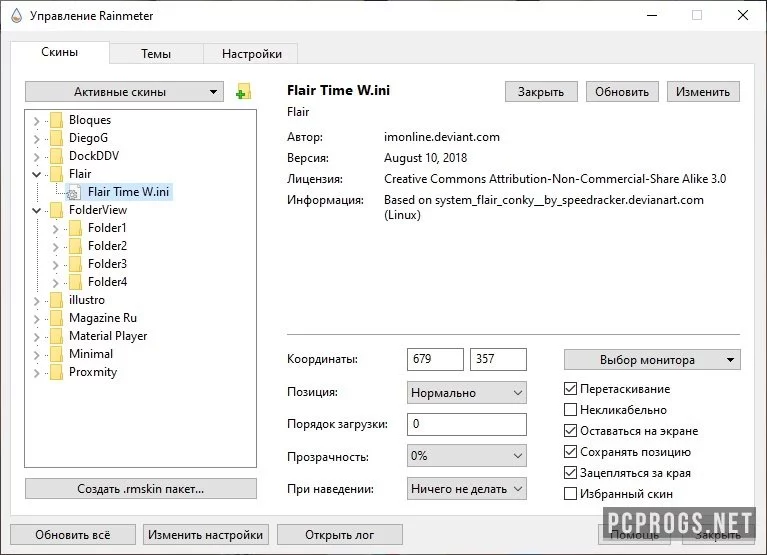Click the Folder2 folder icon
Screen dimensions: 767x555
pyautogui.click(x=75, y=246)
